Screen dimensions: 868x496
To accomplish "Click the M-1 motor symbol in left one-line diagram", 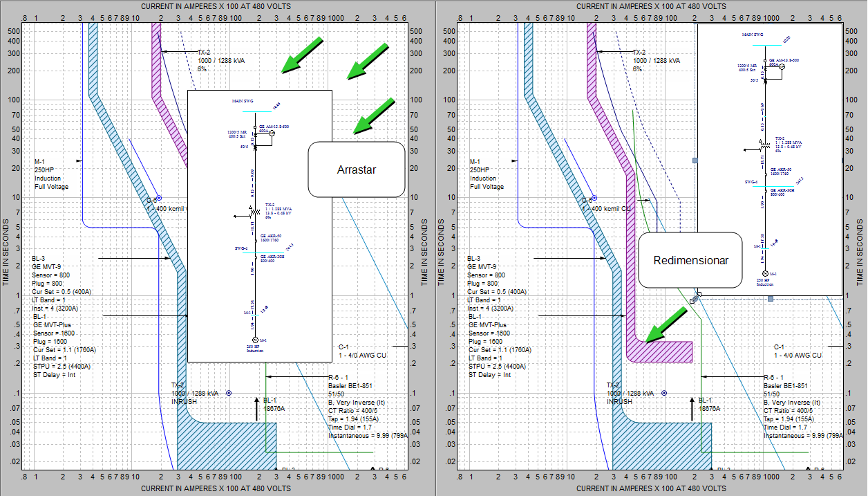I will [x=254, y=340].
